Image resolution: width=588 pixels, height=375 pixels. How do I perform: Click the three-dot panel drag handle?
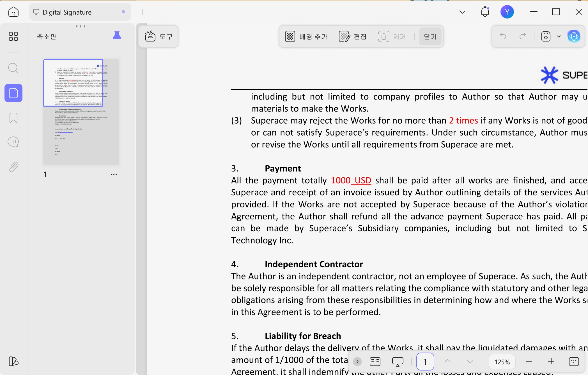tap(81, 26)
